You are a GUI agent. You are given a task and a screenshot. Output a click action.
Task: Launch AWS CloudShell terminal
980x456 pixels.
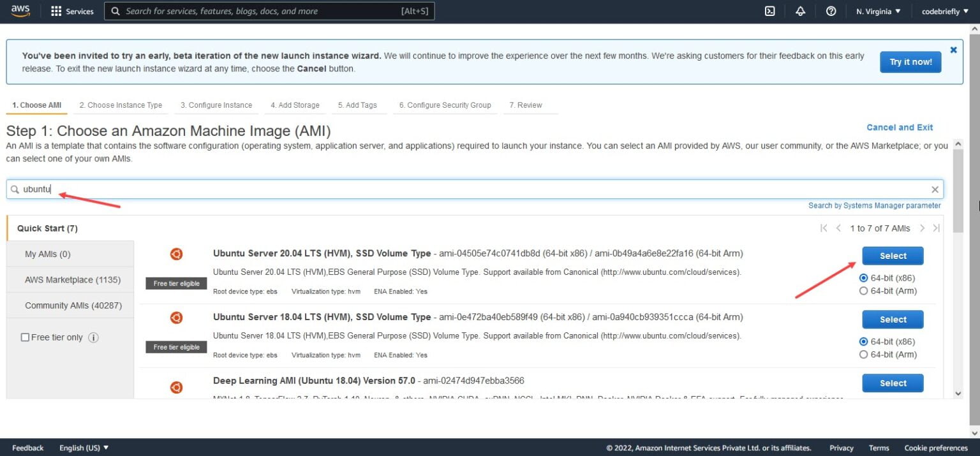(770, 11)
